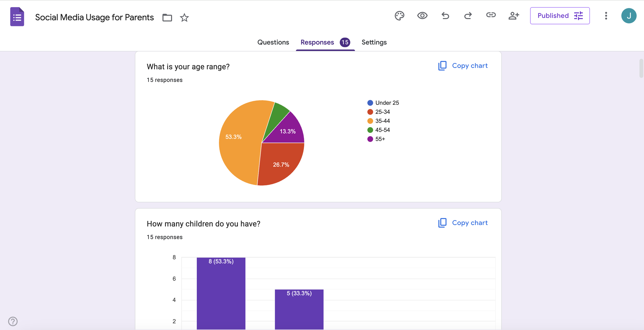Click the move to folder icon

167,18
